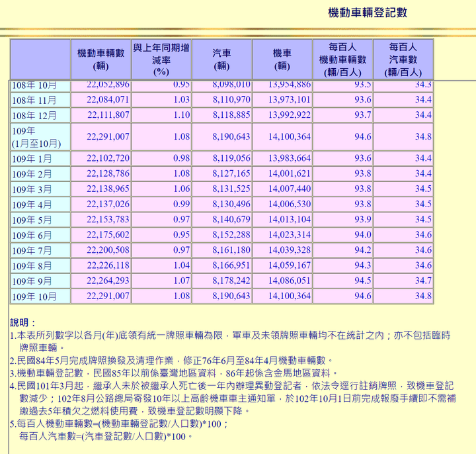Click the value 22,137,026 for 109年 4月
This screenshot has height=454, width=476.
(x=108, y=204)
